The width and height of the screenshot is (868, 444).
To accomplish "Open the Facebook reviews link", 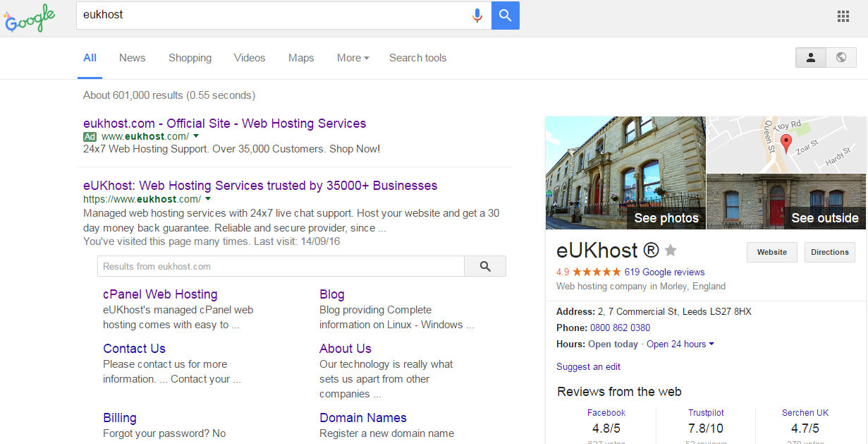I will pos(606,413).
